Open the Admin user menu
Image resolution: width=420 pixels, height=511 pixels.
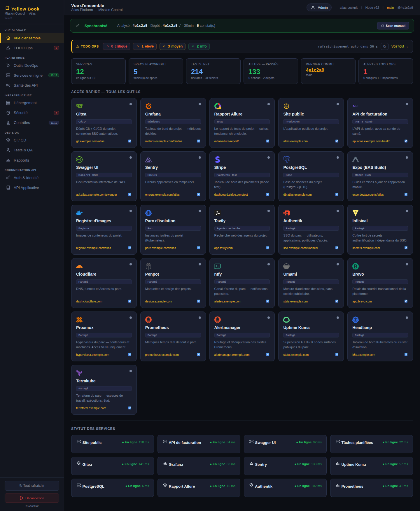pos(319,8)
